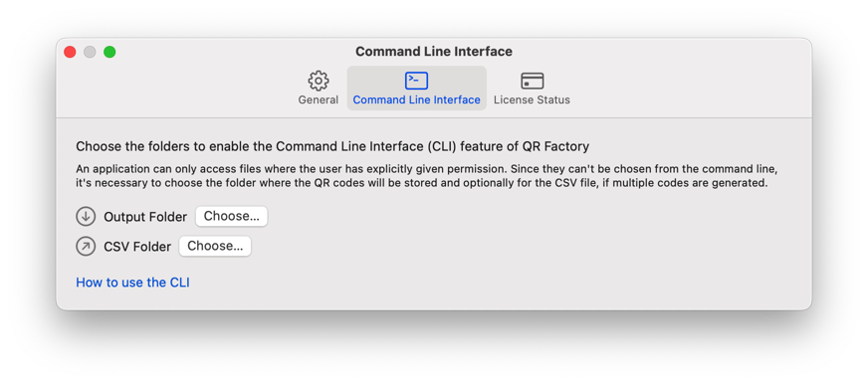Click the heading about choosing CLI folders
868x384 pixels.
pyautogui.click(x=332, y=146)
